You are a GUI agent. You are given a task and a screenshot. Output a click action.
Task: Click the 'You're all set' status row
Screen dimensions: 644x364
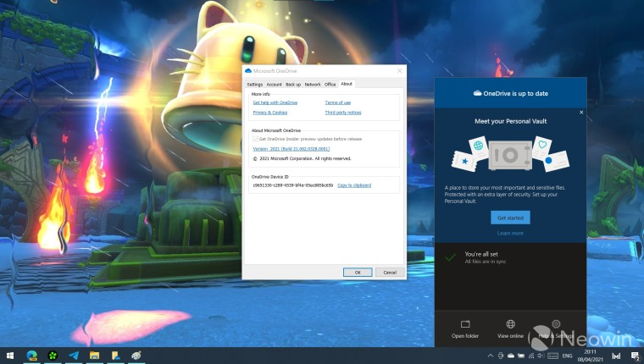pyautogui.click(x=510, y=257)
